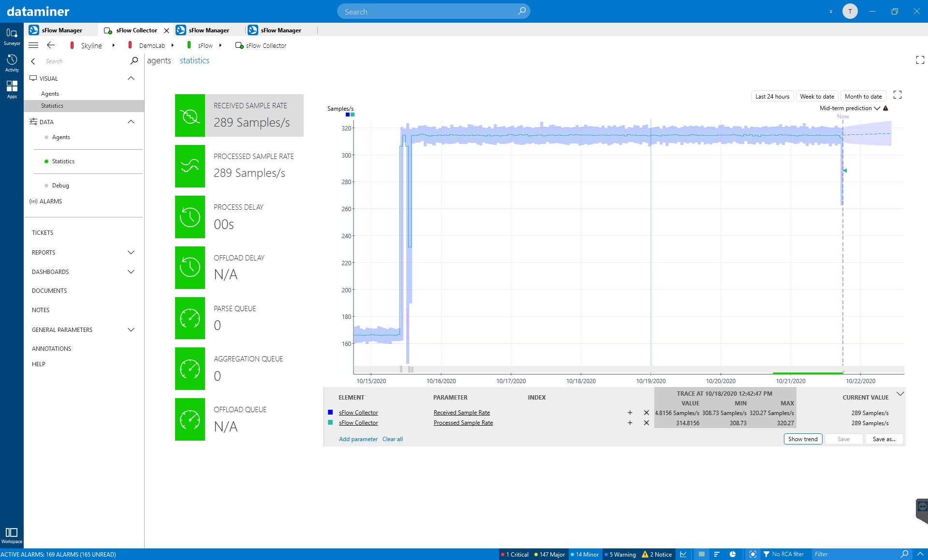928x560 pixels.
Task: Collapse the DATA section
Action: [x=131, y=122]
